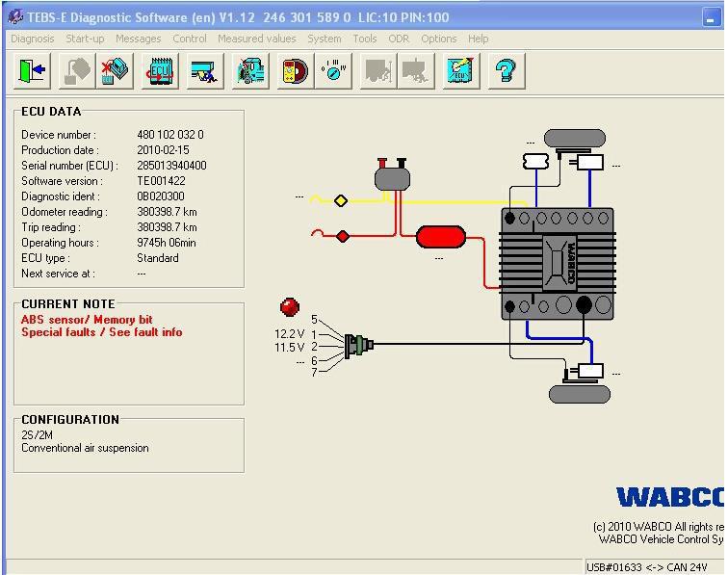Click the red air reservoir tank

pos(441,237)
